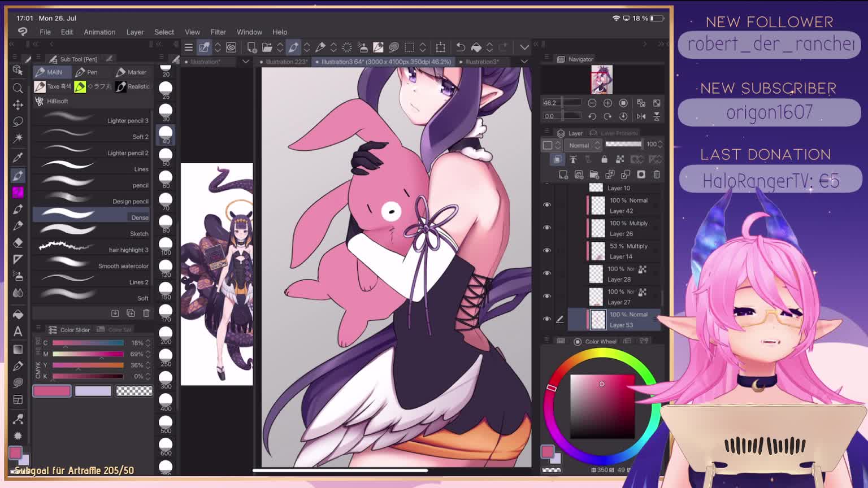Select the Zoom magnifier tool
This screenshot has height=488, width=868.
pos(18,88)
